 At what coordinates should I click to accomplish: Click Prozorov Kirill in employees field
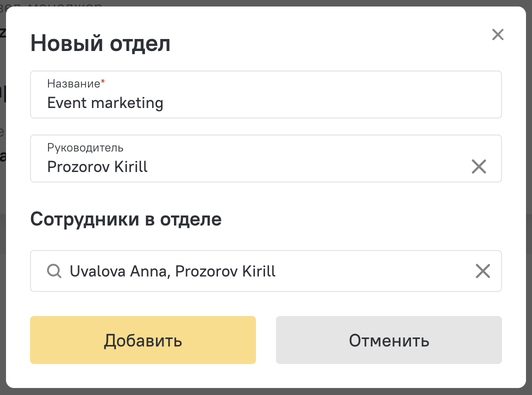(225, 271)
